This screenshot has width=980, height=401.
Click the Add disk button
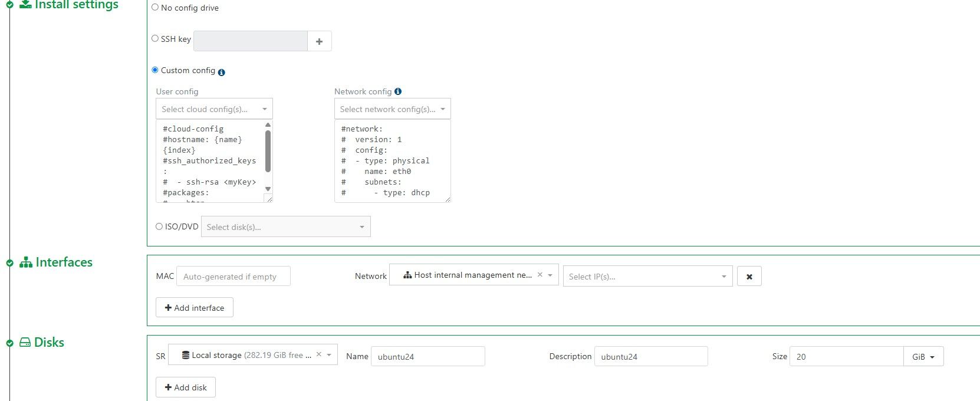(186, 387)
